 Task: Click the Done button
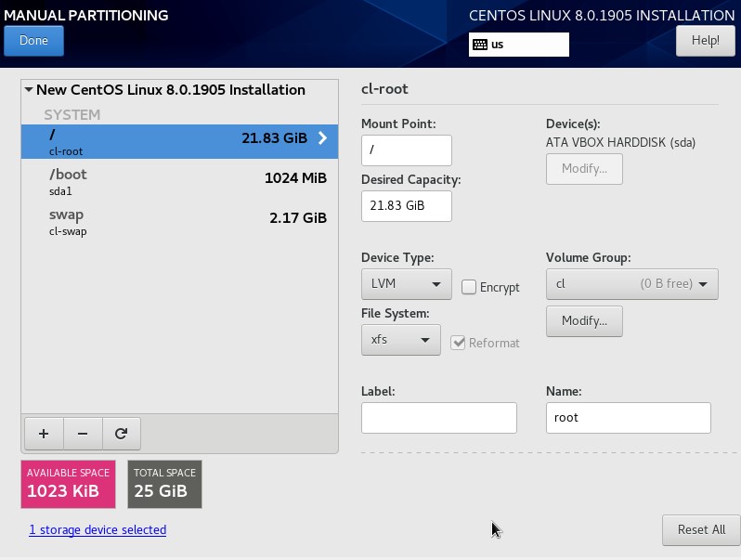pos(33,41)
